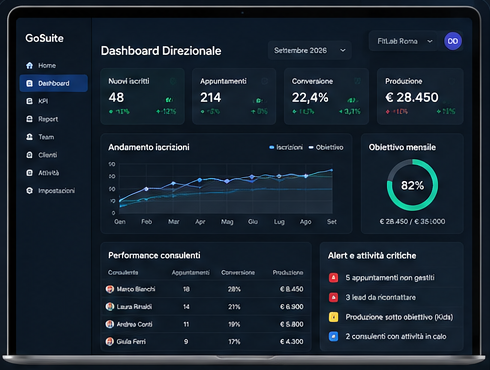This screenshot has width=490, height=370.
Task: Click the Obiettivo mensile amount text
Action: coord(412,221)
